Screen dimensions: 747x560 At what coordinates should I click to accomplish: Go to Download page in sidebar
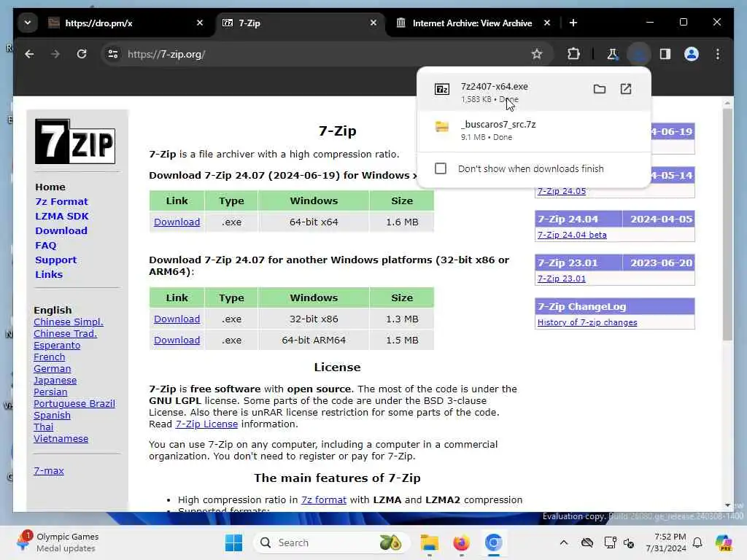click(61, 230)
